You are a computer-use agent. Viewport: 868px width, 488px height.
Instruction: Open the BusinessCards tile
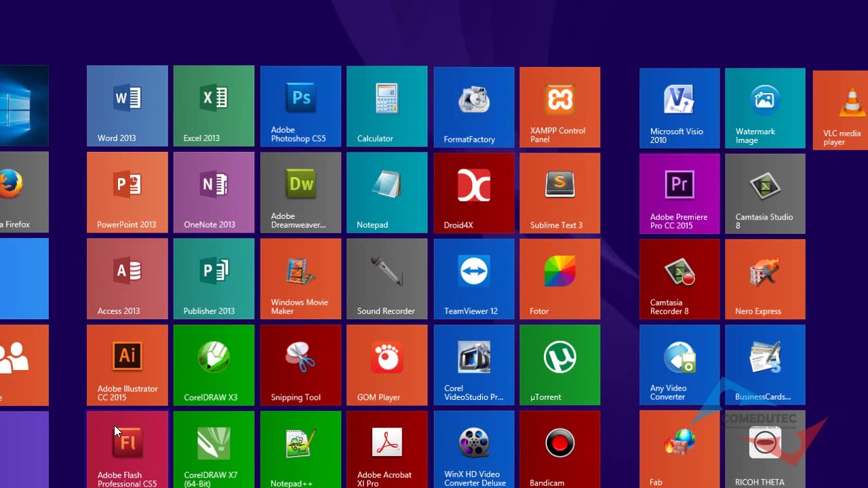(x=765, y=365)
